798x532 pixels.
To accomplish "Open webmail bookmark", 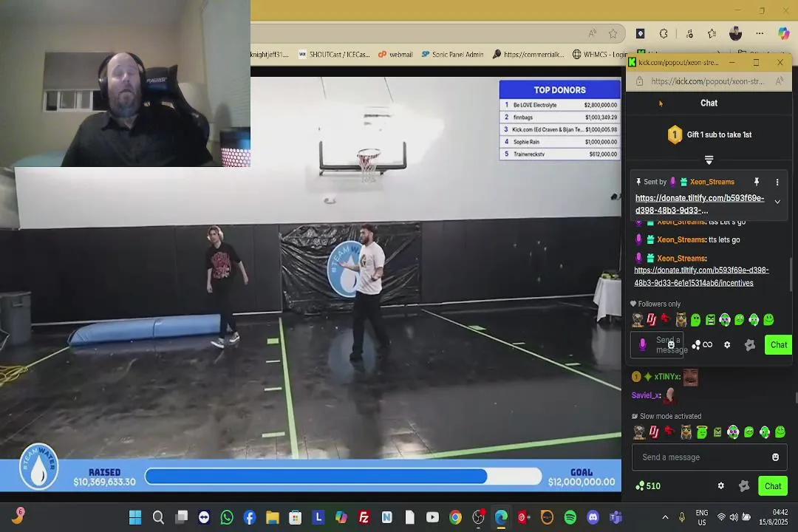I will click(395, 55).
